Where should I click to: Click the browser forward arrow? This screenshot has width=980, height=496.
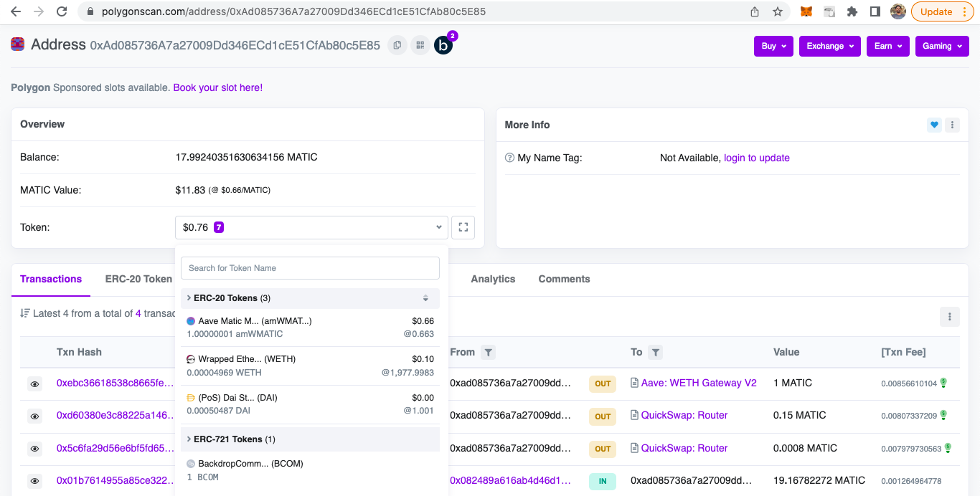tap(38, 11)
